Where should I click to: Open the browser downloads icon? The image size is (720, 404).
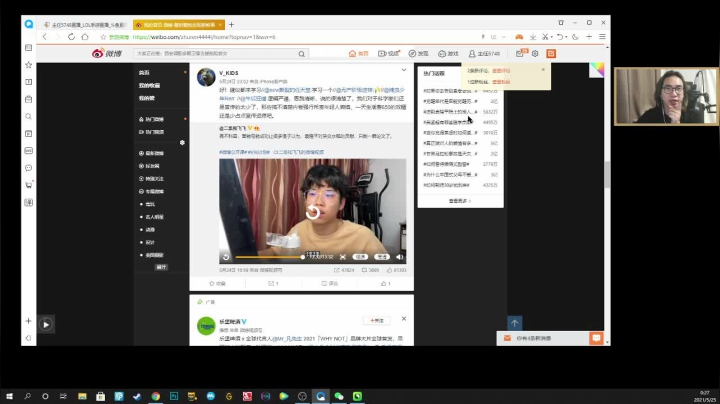click(533, 37)
